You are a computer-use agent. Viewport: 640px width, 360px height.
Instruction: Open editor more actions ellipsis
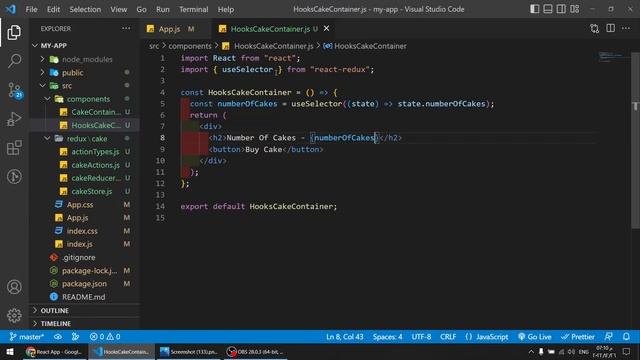[x=626, y=28]
